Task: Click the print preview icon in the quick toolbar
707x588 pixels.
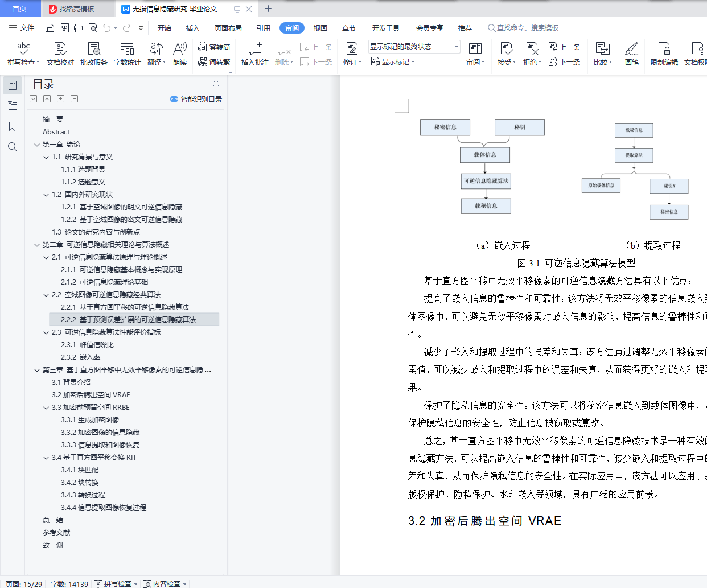Action: pos(92,28)
